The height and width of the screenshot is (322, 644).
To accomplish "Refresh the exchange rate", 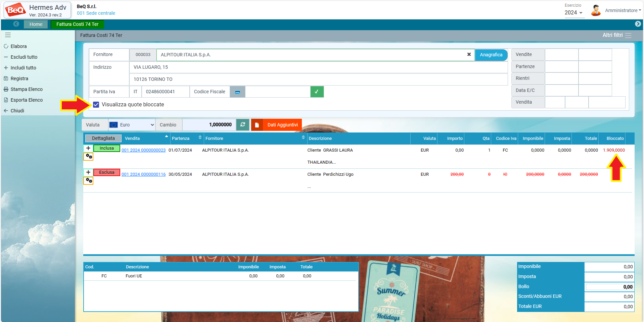I will pyautogui.click(x=243, y=125).
